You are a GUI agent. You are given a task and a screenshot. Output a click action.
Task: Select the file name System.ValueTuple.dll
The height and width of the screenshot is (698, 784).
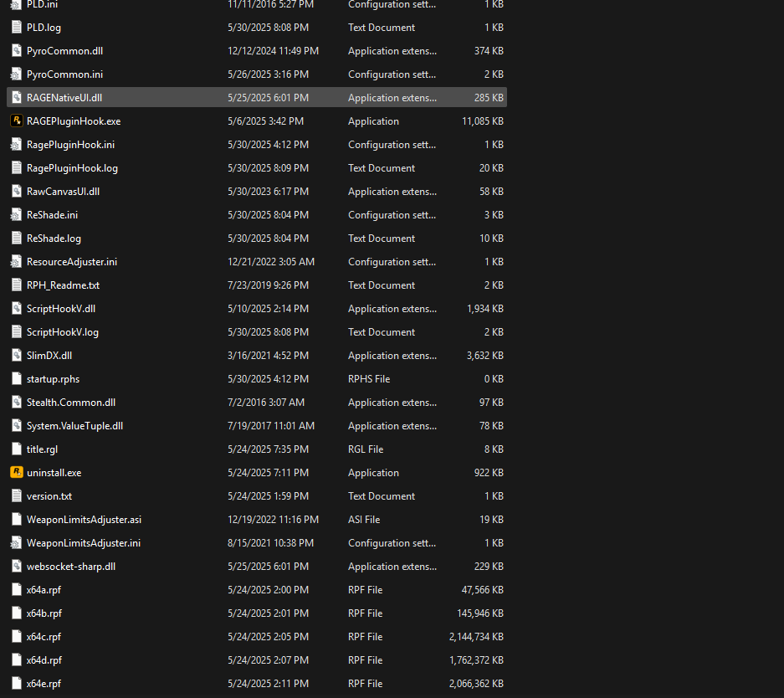point(74,426)
